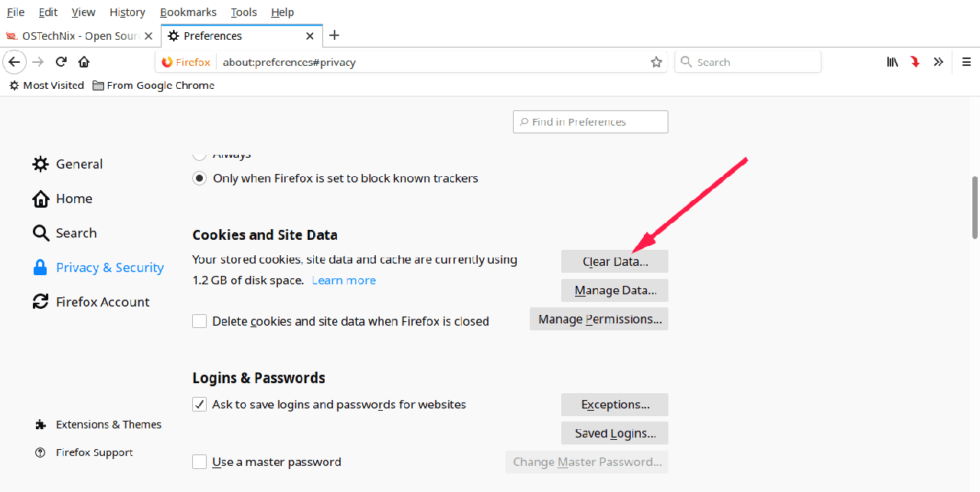Viewport: 980px width, 492px height.
Task: Go to the Home page icon
Action: [x=83, y=62]
